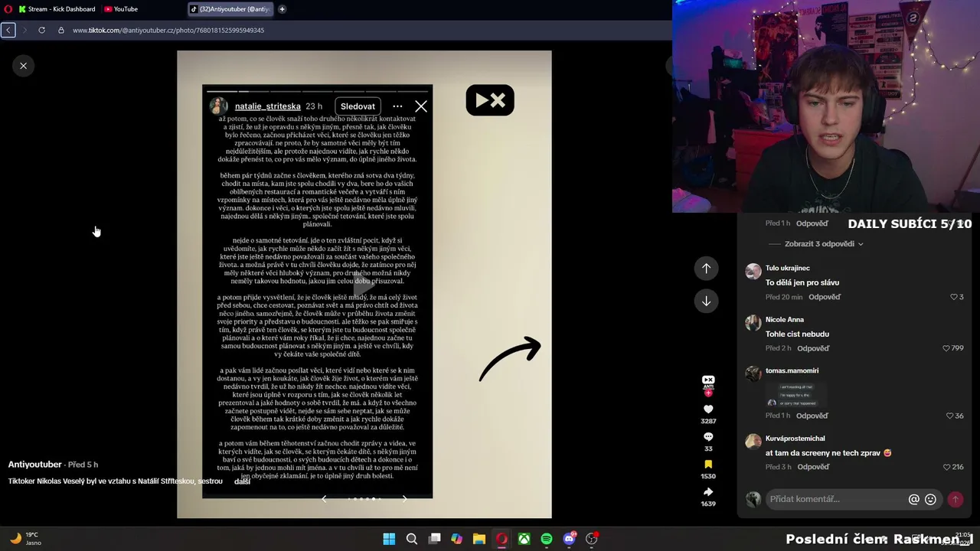
Task: Go back with browser back arrow
Action: click(x=8, y=30)
